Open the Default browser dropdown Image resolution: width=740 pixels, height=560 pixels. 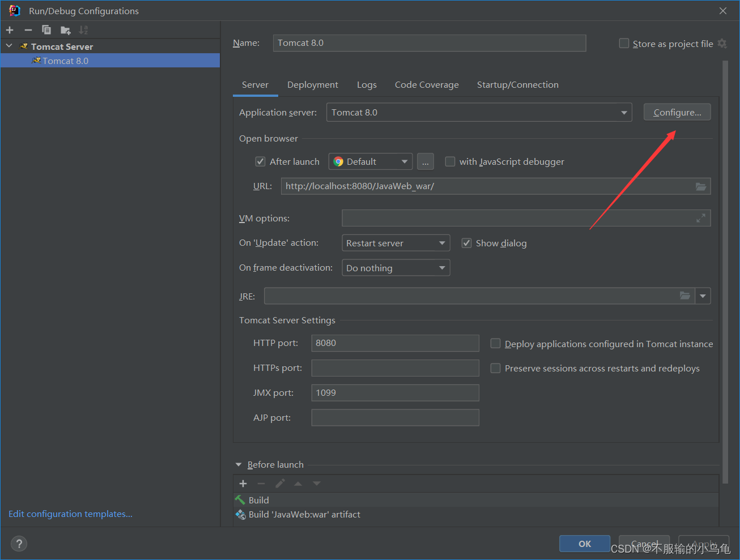click(x=371, y=162)
